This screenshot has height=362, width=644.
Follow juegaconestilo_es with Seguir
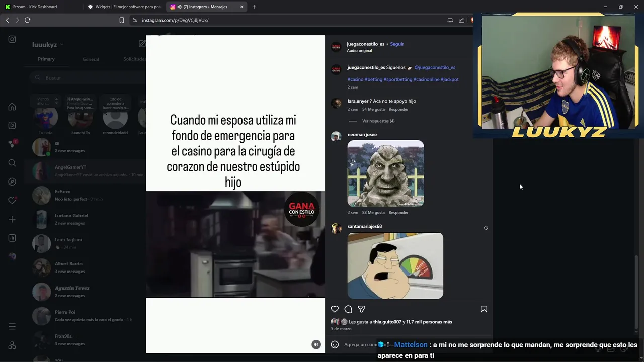pyautogui.click(x=397, y=44)
